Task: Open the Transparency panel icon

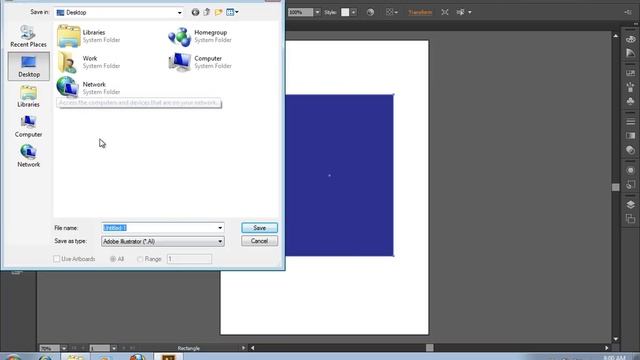Action: pyautogui.click(x=631, y=150)
